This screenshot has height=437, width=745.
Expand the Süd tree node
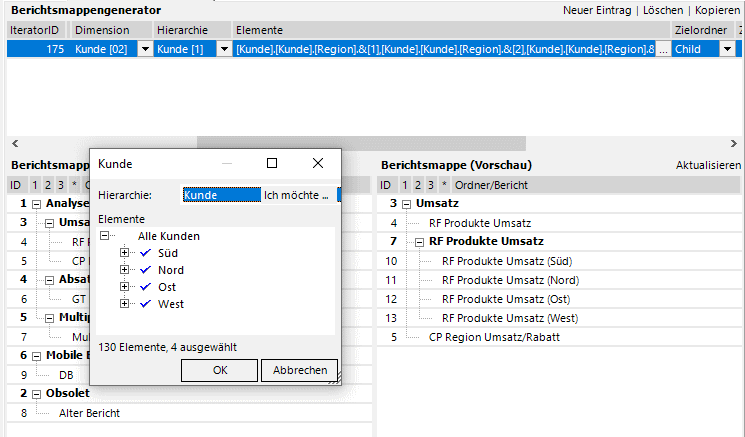pos(125,253)
